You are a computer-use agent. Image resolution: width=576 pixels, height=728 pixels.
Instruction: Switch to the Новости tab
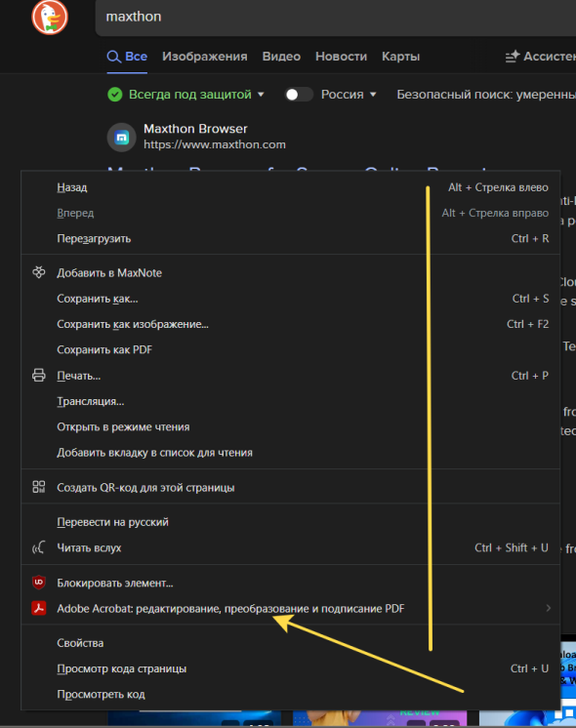pos(341,57)
